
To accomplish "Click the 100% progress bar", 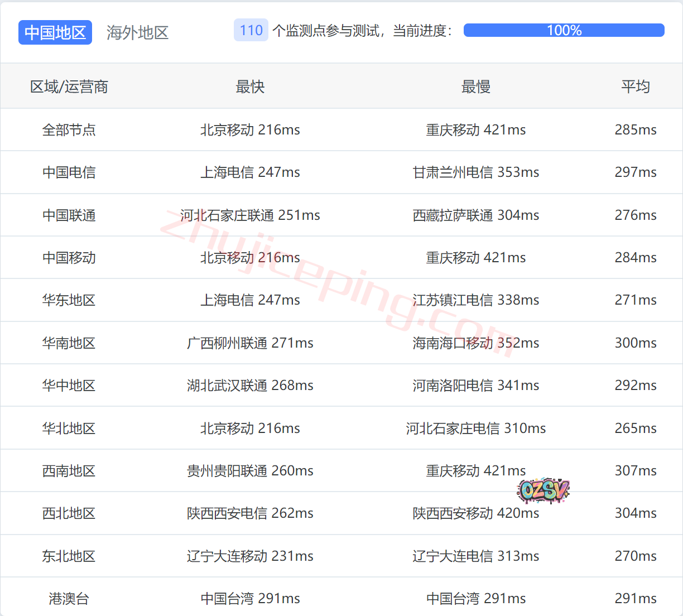I will (x=564, y=30).
